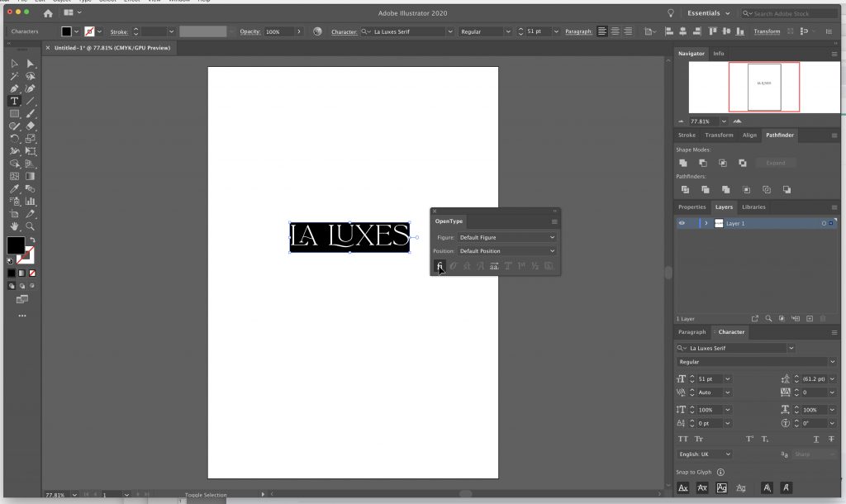
Task: Open the English: UK language dropdown
Action: coord(705,454)
